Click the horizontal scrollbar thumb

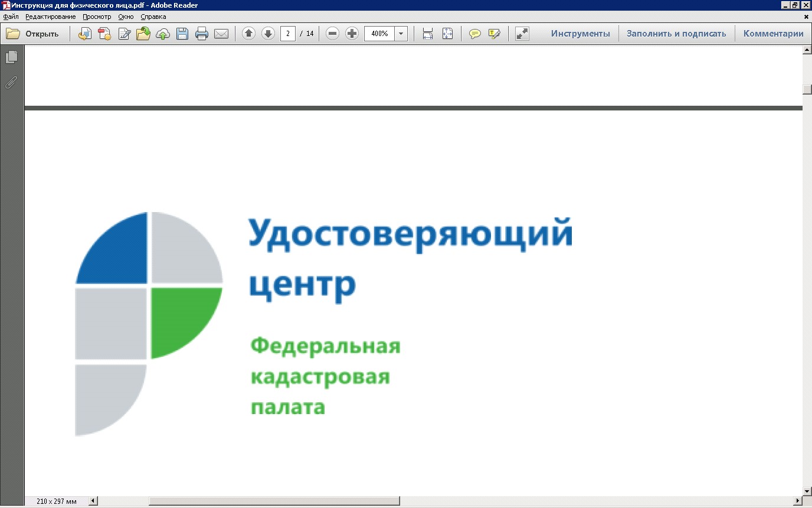tap(274, 501)
